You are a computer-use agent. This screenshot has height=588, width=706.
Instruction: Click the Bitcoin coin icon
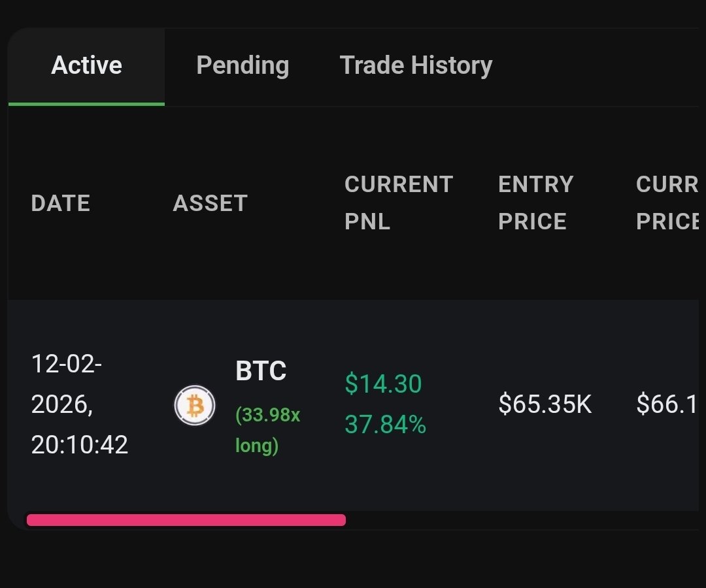point(195,405)
